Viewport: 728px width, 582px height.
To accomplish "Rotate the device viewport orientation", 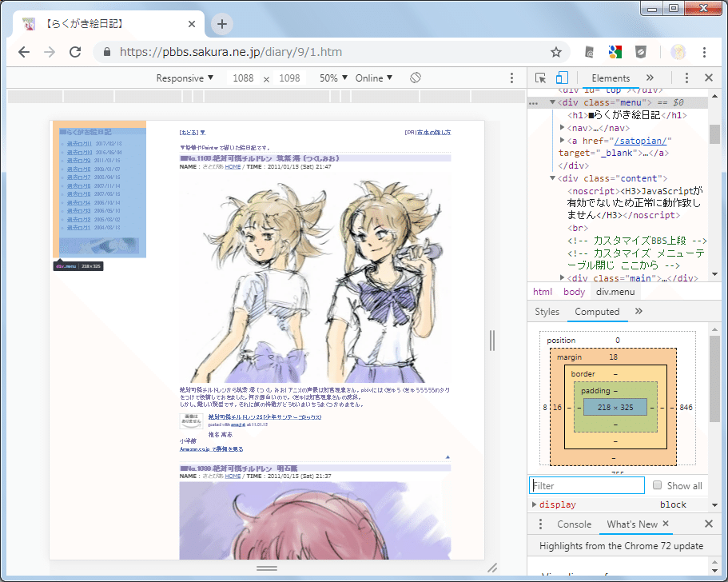I will tap(416, 78).
